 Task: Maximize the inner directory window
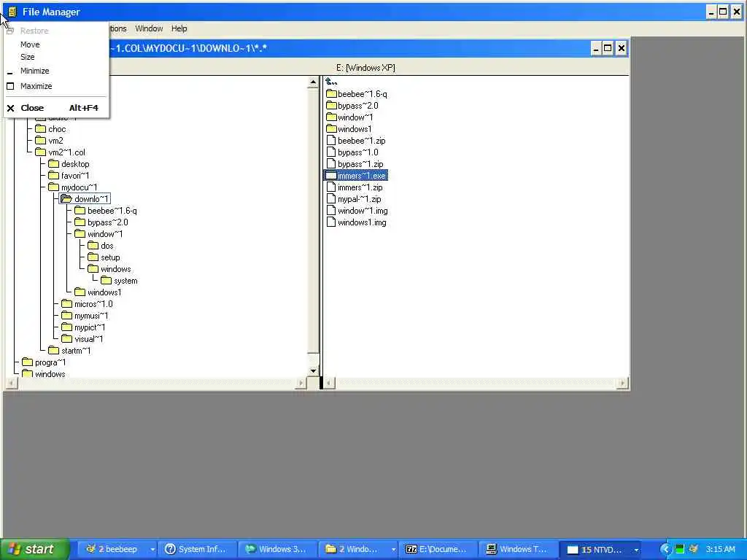[608, 48]
